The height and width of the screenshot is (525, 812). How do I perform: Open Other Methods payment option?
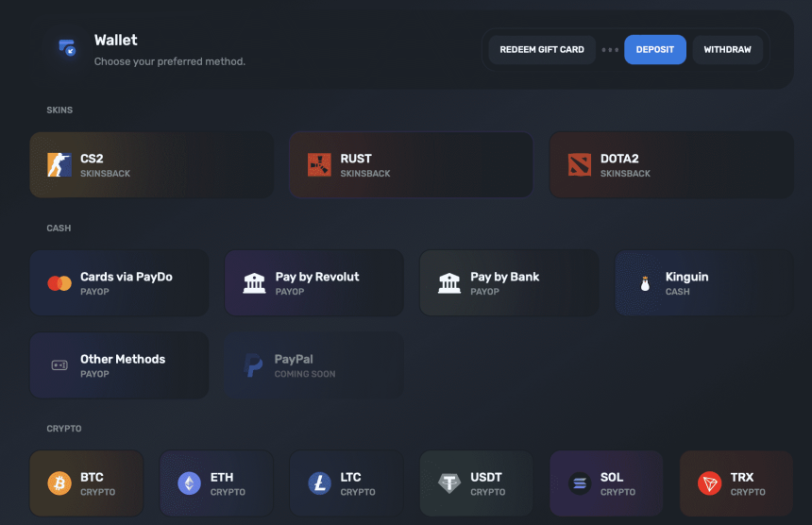[x=119, y=365]
